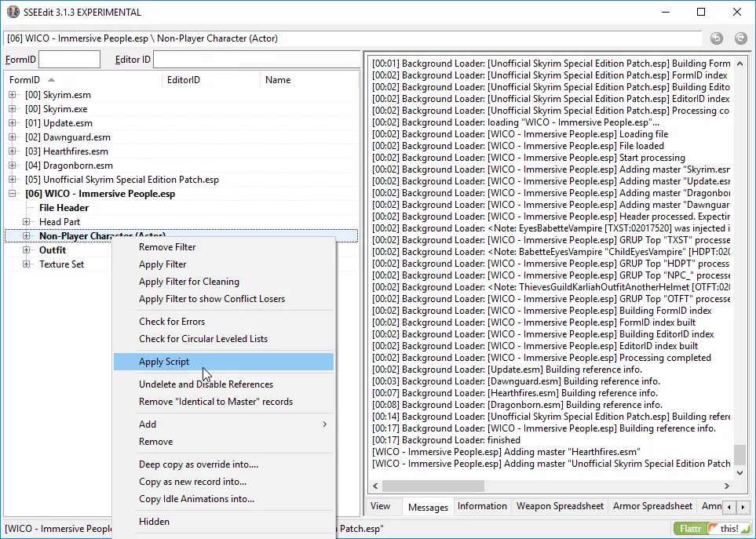Choose Check for Circular Leveled Lists
Screen dimensions: 756x539
coord(224,339)
